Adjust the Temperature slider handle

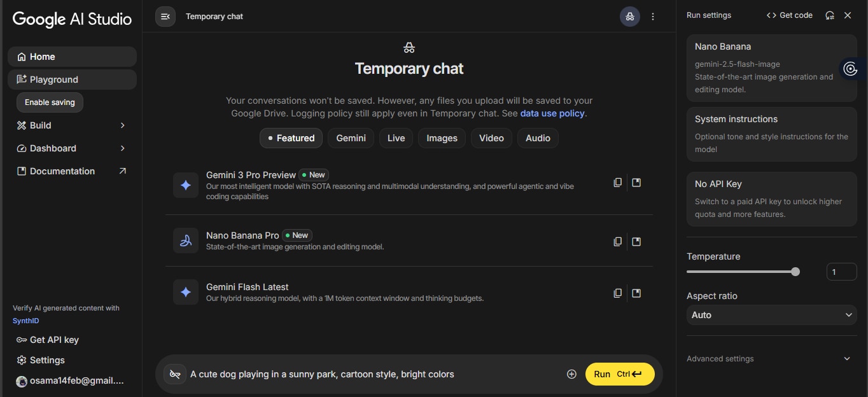(x=795, y=272)
